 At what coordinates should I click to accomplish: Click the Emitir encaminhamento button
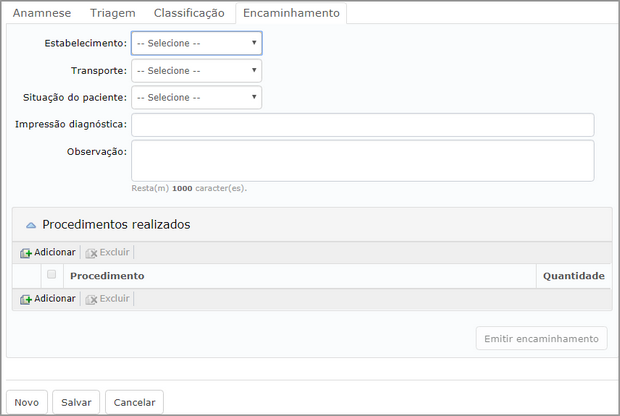541,338
